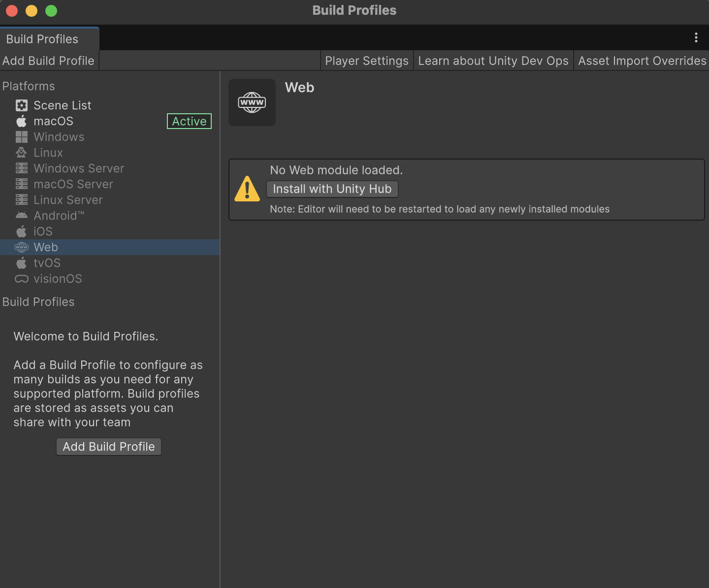
Task: Click the yellow warning triangle icon
Action: (247, 189)
